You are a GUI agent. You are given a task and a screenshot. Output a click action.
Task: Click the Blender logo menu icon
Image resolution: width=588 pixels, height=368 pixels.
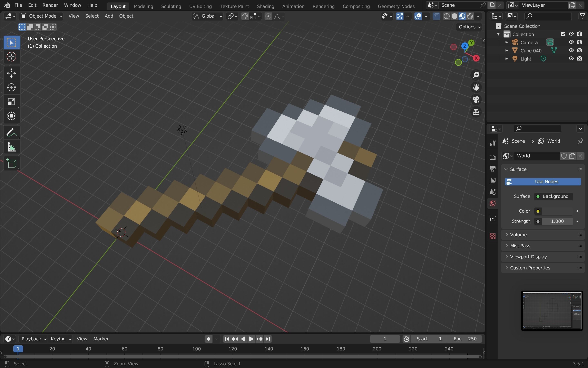[x=7, y=5]
